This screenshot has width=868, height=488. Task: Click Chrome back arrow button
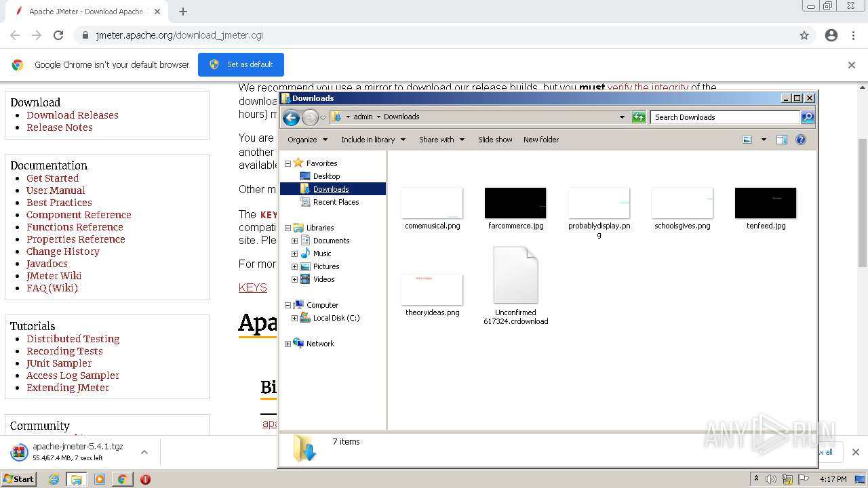point(15,35)
